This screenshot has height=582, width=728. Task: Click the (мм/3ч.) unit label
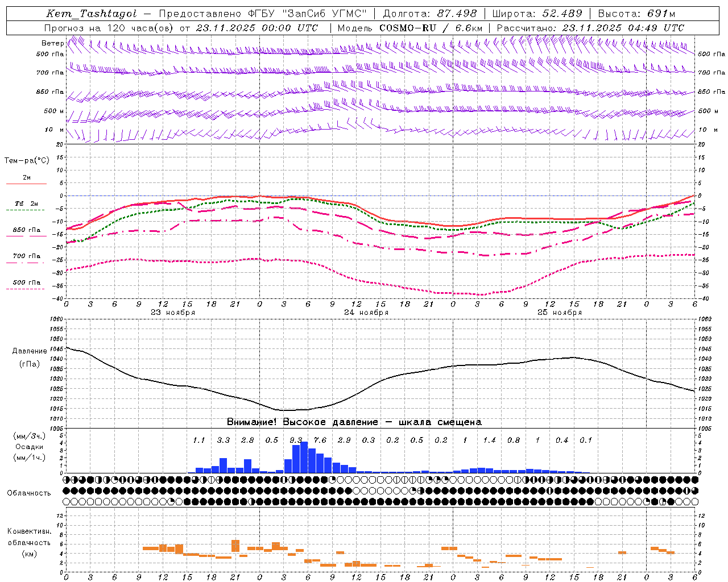tap(29, 436)
